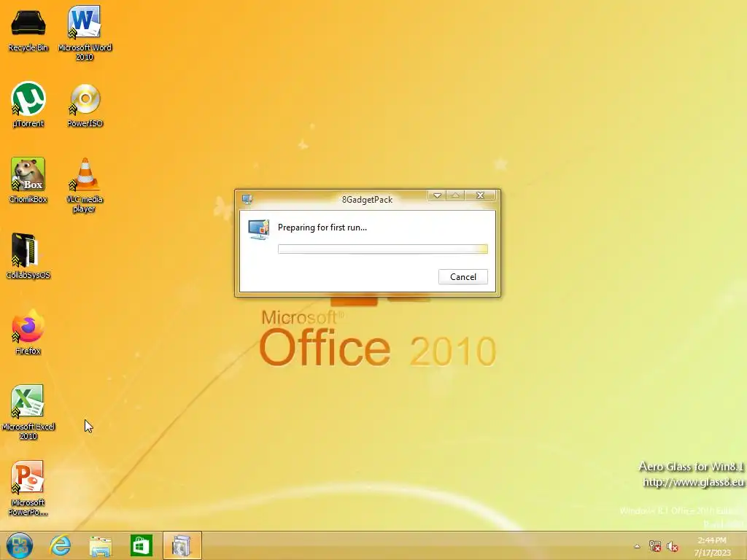The height and width of the screenshot is (560, 747).
Task: Select the Microsoft Excel 2010 shortcut
Action: tap(28, 413)
